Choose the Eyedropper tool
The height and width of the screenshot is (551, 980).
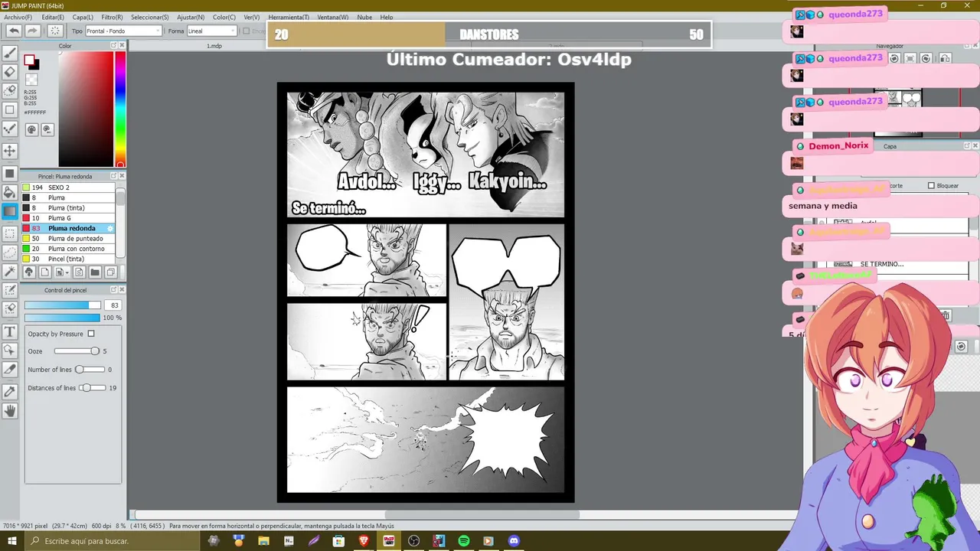click(x=10, y=391)
